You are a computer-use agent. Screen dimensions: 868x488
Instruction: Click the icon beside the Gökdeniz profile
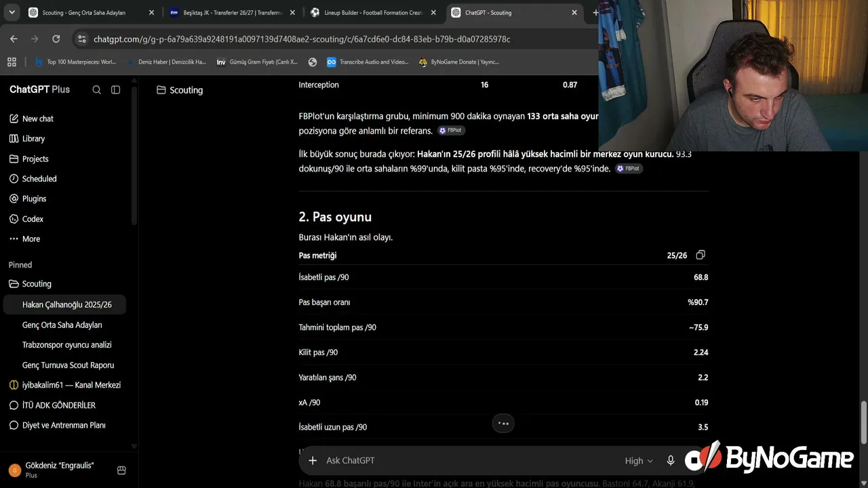tap(121, 470)
